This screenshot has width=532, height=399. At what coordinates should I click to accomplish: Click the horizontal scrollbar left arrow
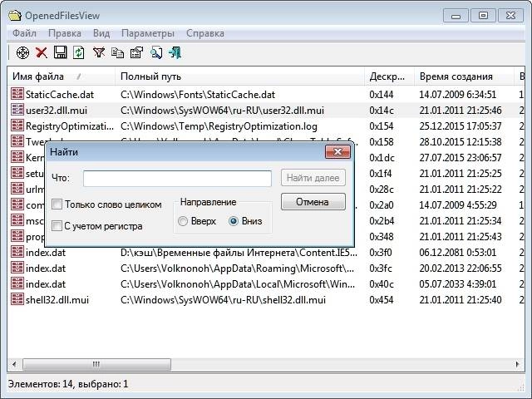tap(14, 364)
